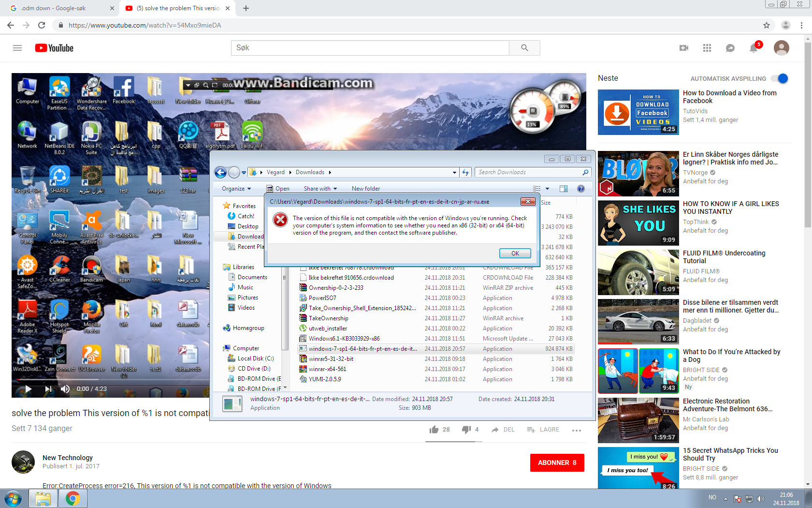The width and height of the screenshot is (812, 508).
Task: Mute the video volume
Action: click(65, 389)
